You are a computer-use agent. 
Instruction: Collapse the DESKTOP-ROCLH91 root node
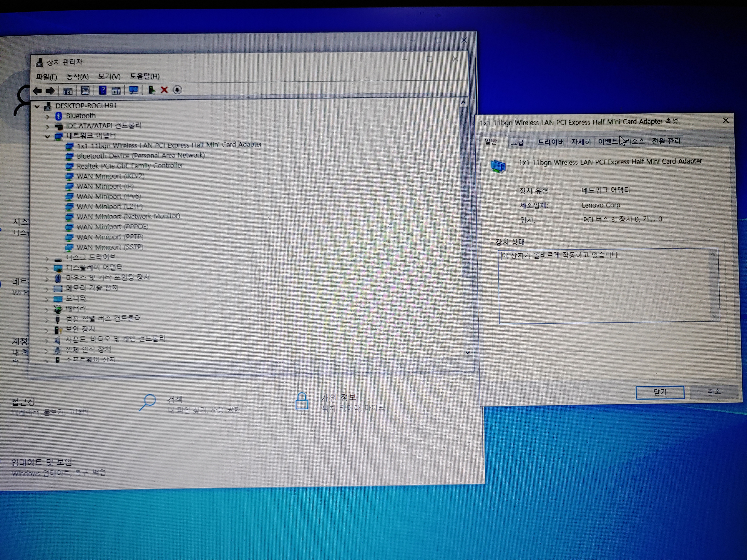tap(37, 107)
